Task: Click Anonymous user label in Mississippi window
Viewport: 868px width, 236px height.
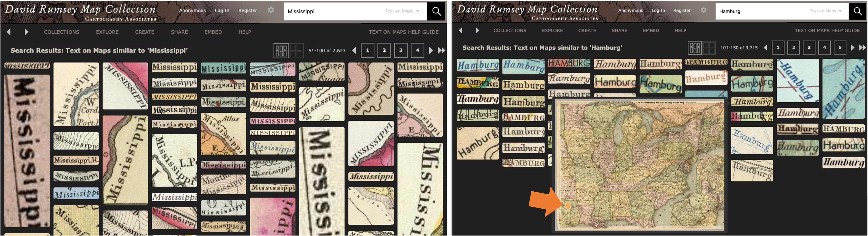Action: click(192, 11)
